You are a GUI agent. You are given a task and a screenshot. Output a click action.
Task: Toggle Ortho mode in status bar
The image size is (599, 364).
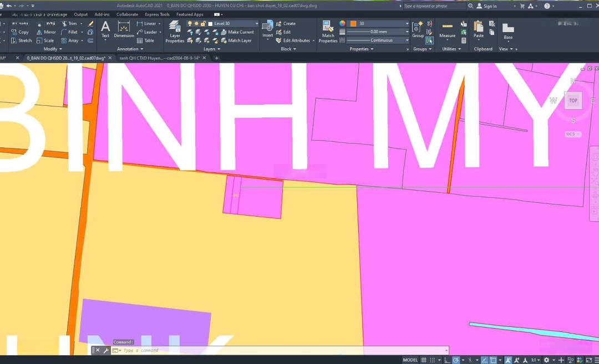click(x=447, y=359)
